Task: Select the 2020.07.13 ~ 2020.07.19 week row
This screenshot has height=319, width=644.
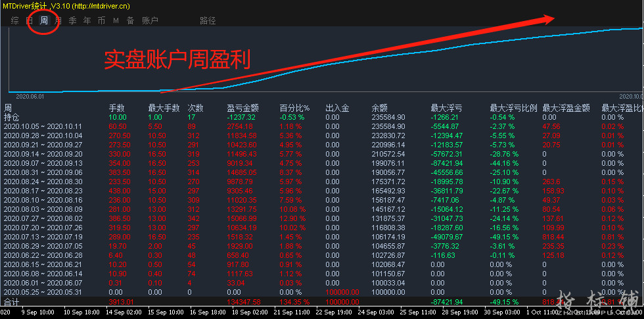Action: (x=42, y=236)
